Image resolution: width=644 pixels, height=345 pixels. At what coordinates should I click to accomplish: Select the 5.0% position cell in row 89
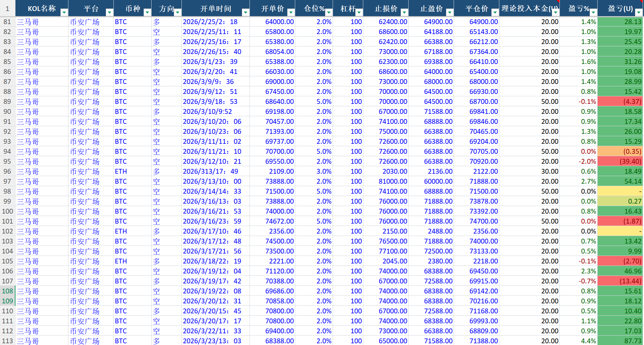[314, 101]
